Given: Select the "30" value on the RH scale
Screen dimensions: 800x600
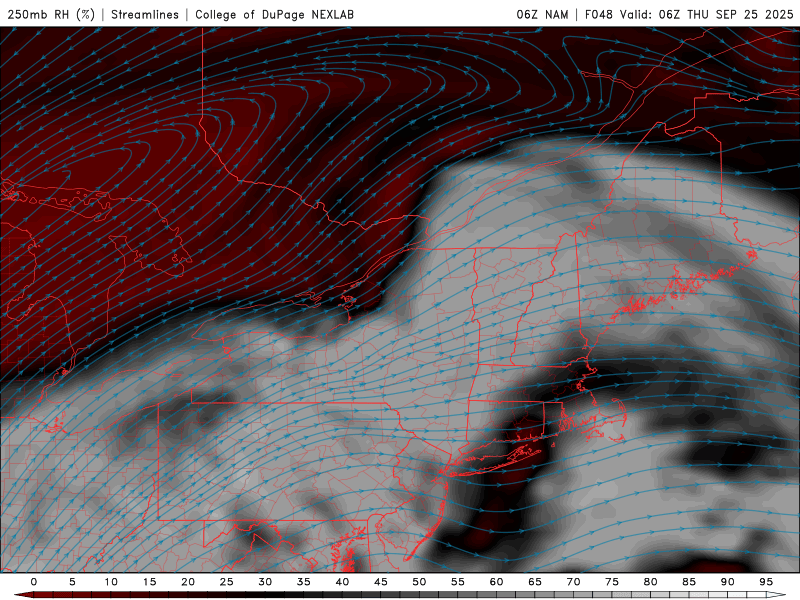Looking at the screenshot, I should coord(265,582).
